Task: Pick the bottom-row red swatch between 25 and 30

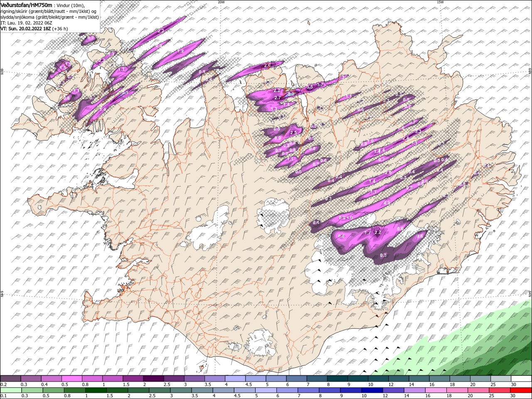Action: 499,390
